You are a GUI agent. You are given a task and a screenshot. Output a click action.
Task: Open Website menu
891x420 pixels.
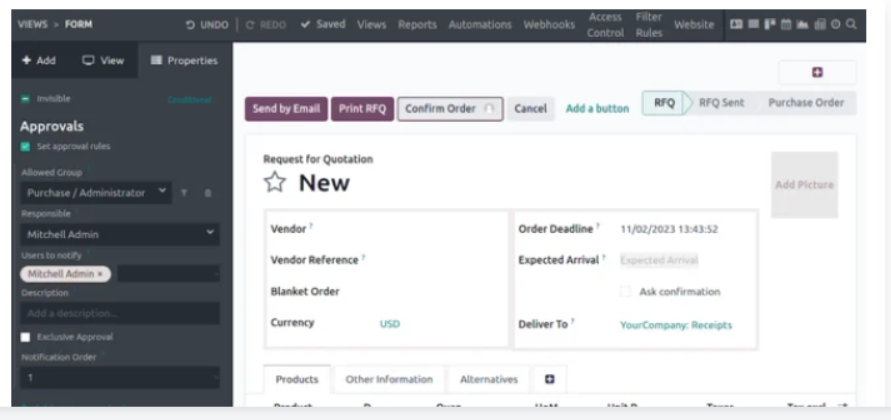coord(694,25)
